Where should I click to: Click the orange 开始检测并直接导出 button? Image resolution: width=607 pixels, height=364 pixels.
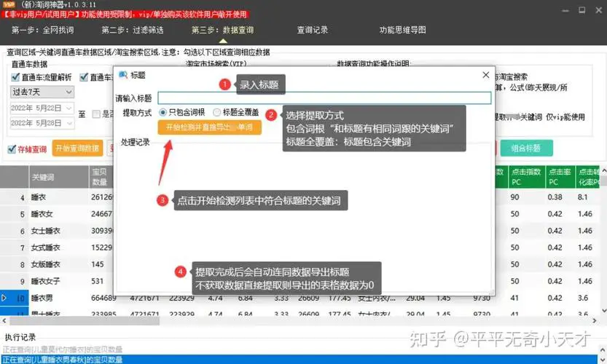coord(209,127)
